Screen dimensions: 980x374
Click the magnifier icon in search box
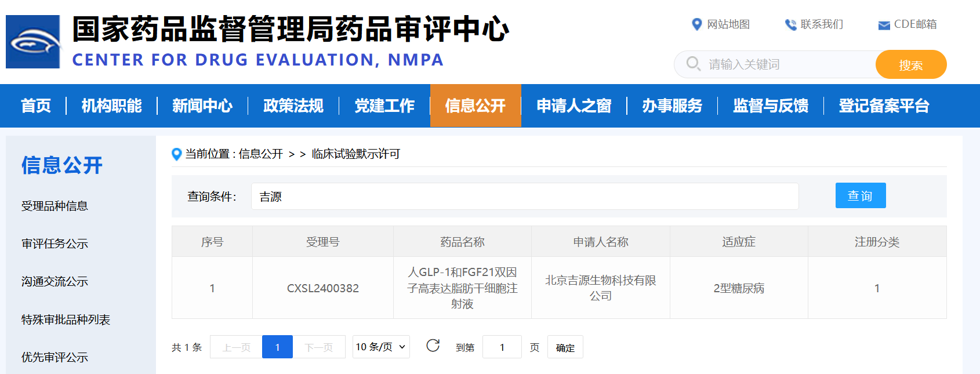694,63
